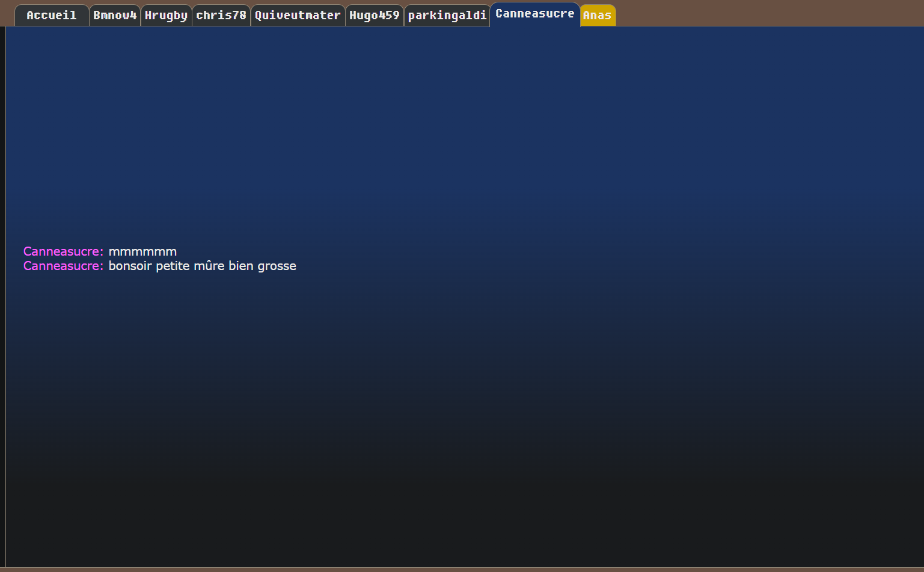Switch to the Hugo459 tab
Viewport: 924px width, 572px height.
375,16
